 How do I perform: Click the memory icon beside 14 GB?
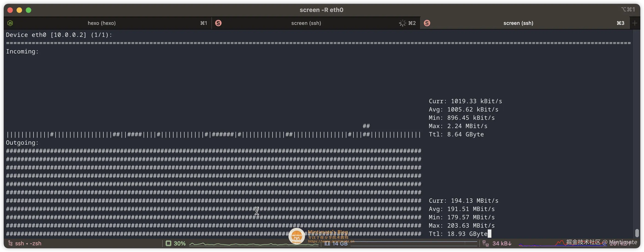click(327, 243)
